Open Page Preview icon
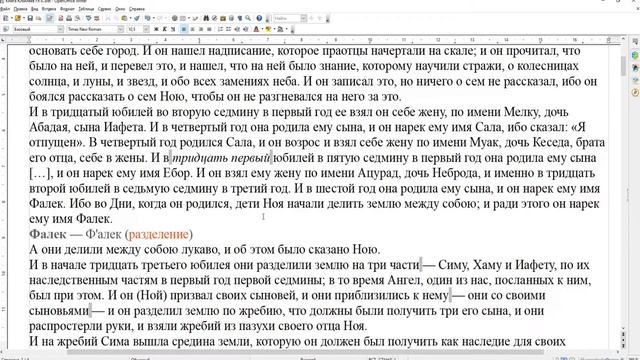This screenshot has width=640, height=360. (x=77, y=18)
